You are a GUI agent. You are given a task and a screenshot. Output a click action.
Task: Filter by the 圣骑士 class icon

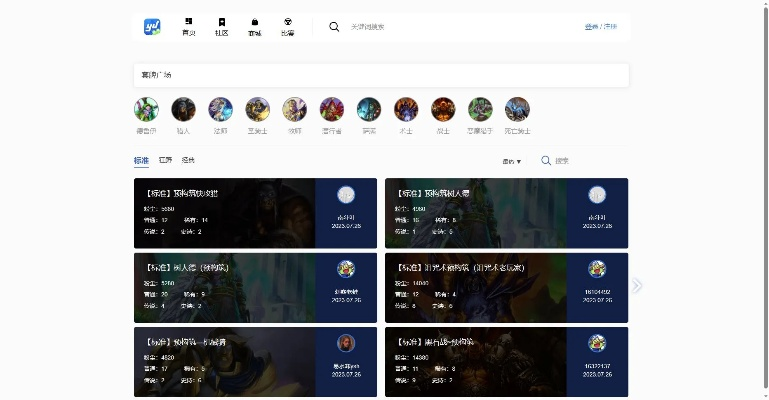point(257,110)
